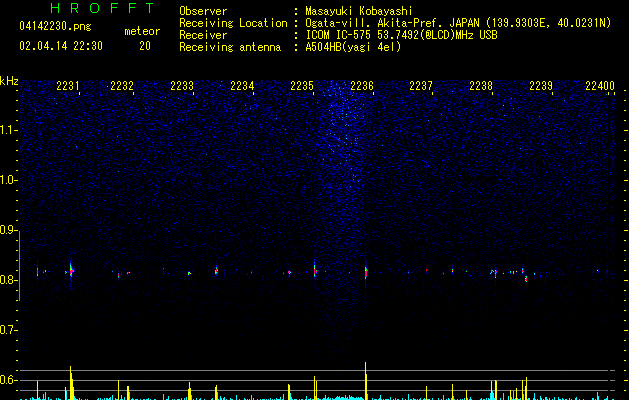Click the 2235 time marker

pos(302,86)
